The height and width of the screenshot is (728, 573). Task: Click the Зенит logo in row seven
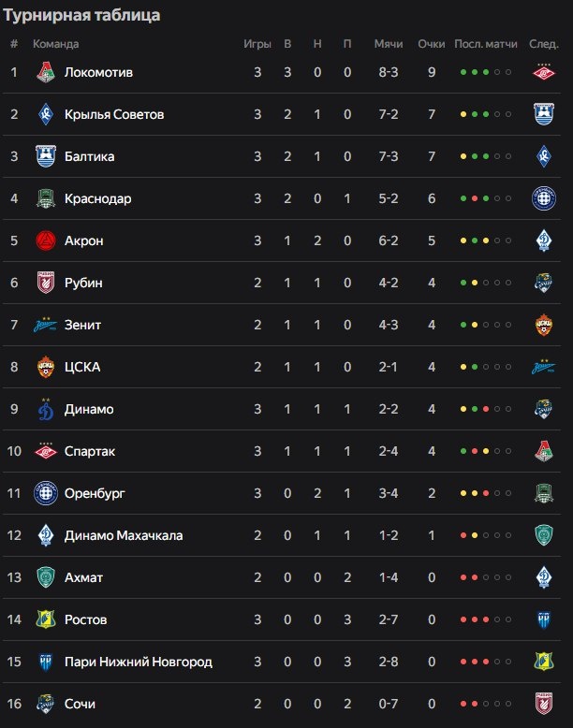46,325
